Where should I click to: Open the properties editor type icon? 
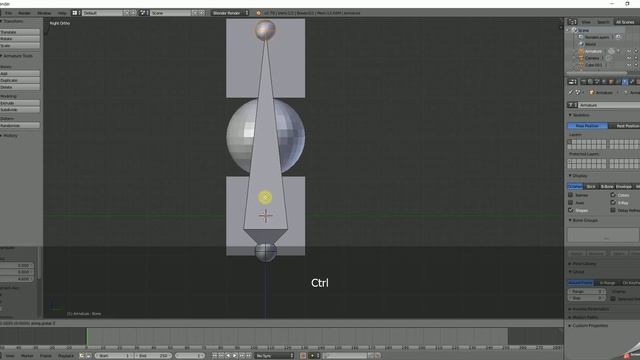pyautogui.click(x=572, y=82)
